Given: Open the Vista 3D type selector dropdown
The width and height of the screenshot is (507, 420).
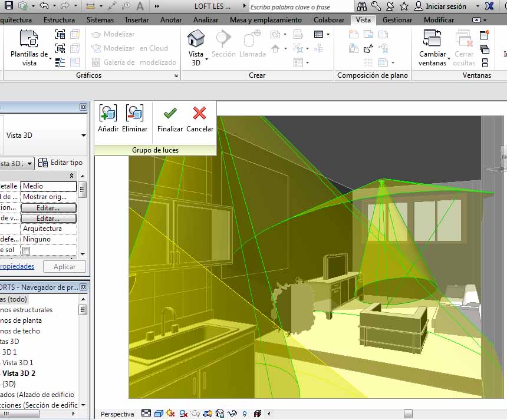Looking at the screenshot, I should tap(83, 135).
